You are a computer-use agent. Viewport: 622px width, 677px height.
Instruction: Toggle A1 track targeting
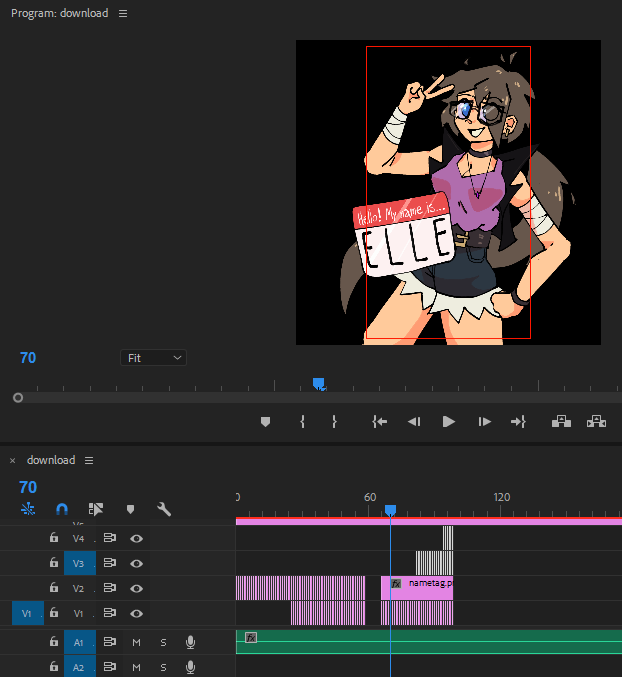[x=80, y=642]
